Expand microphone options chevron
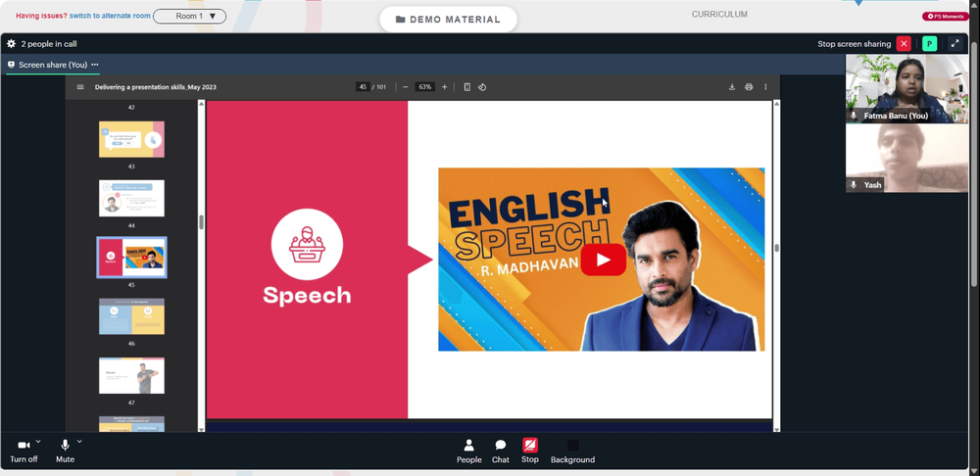 tap(79, 442)
